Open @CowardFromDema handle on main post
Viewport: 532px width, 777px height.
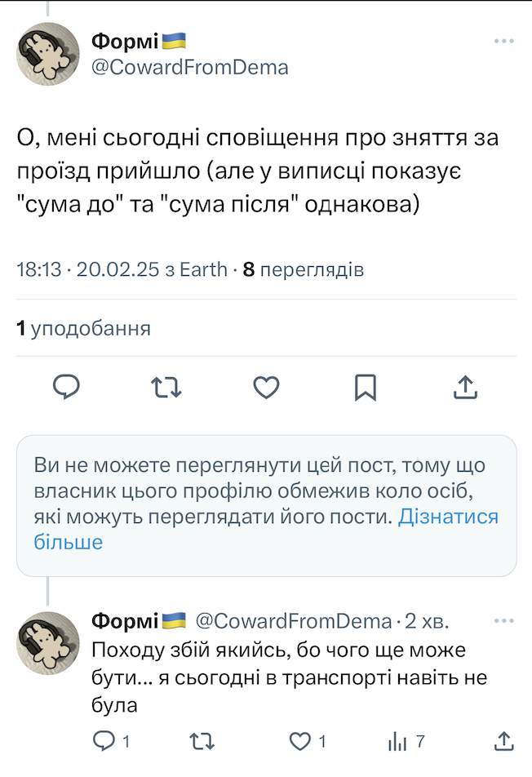click(x=189, y=67)
